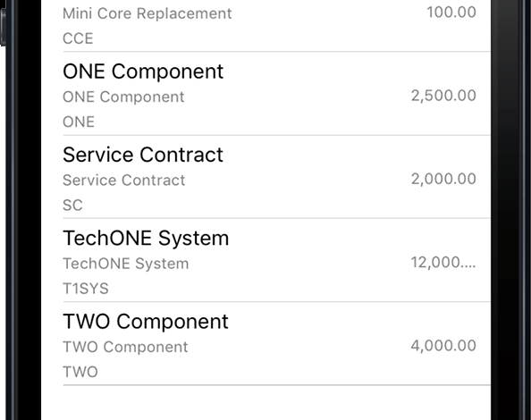The image size is (531, 420).
Task: Select the ONE Component list heading
Action: pos(143,72)
